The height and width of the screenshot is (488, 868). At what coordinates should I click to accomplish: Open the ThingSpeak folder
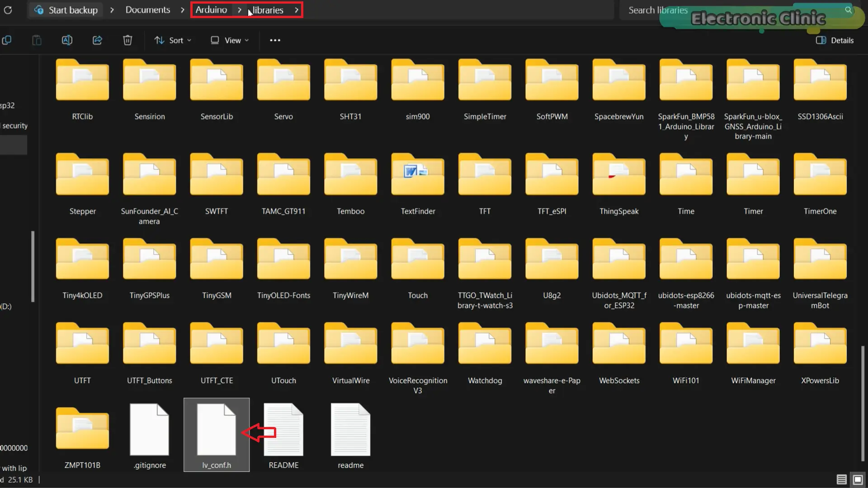[619, 184]
